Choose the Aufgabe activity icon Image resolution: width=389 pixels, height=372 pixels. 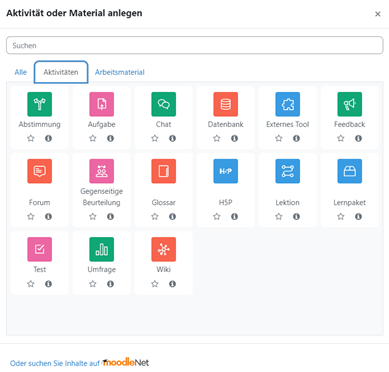tap(101, 104)
